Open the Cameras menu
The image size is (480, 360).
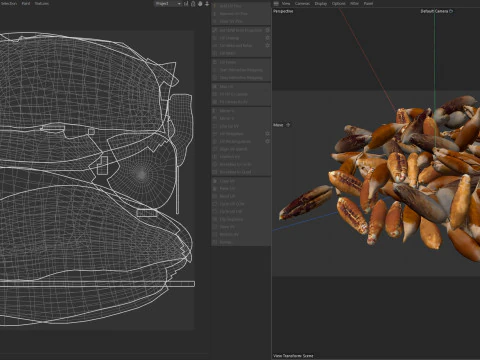[x=302, y=3]
